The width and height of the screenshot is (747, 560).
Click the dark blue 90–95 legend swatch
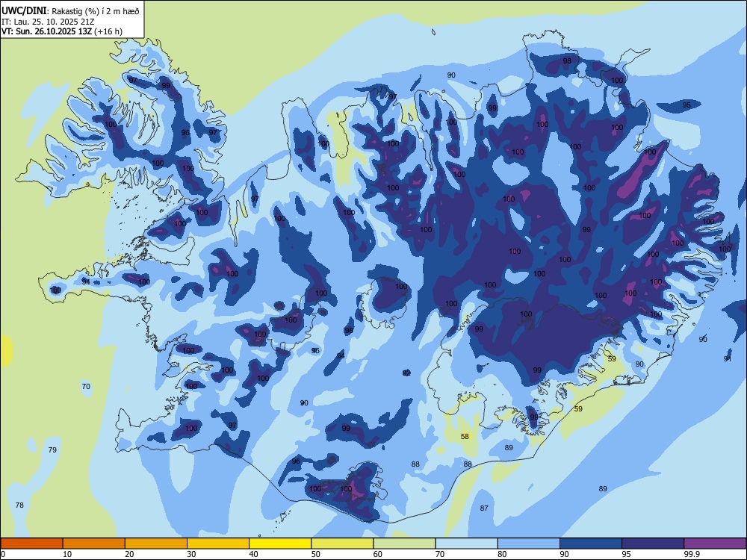[x=591, y=544]
